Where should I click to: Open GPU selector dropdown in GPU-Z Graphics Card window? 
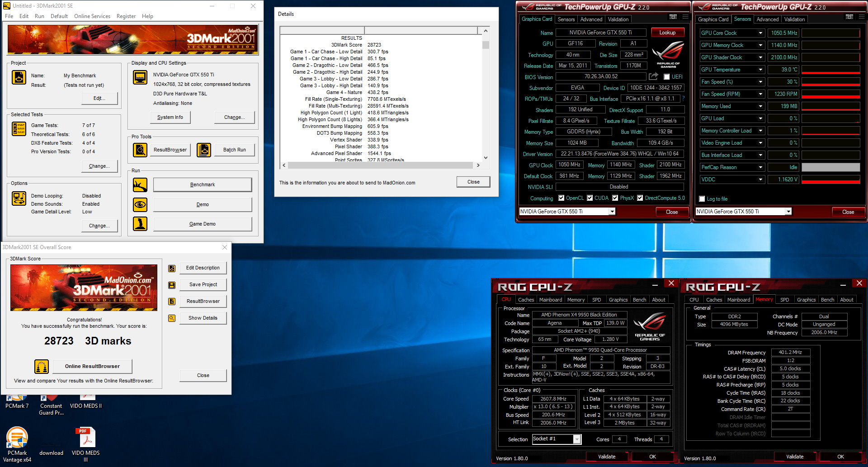[x=612, y=212]
